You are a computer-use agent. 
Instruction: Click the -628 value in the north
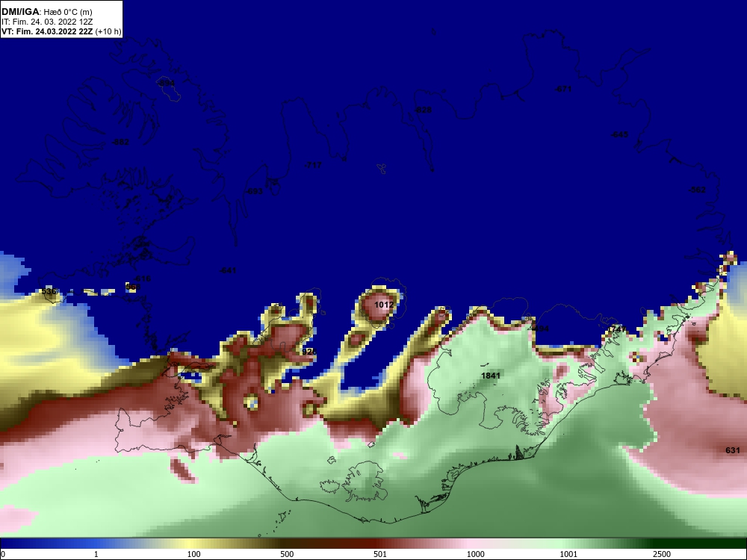423,110
